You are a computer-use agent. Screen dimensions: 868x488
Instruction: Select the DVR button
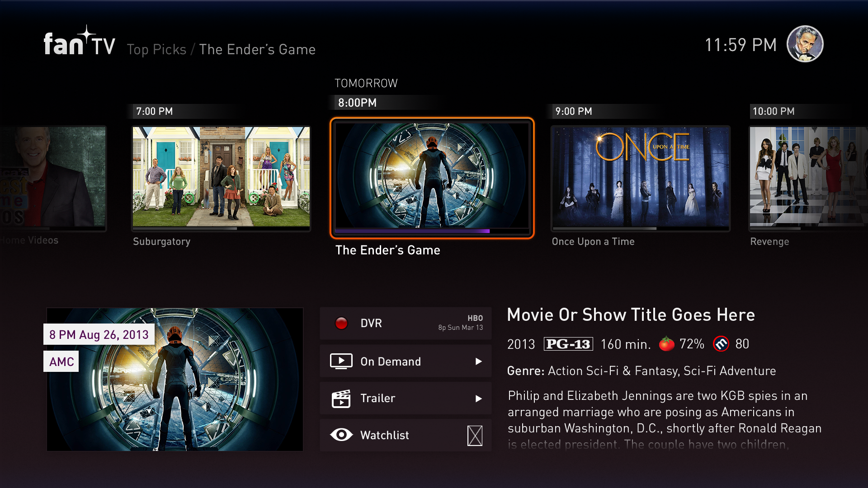(x=406, y=323)
